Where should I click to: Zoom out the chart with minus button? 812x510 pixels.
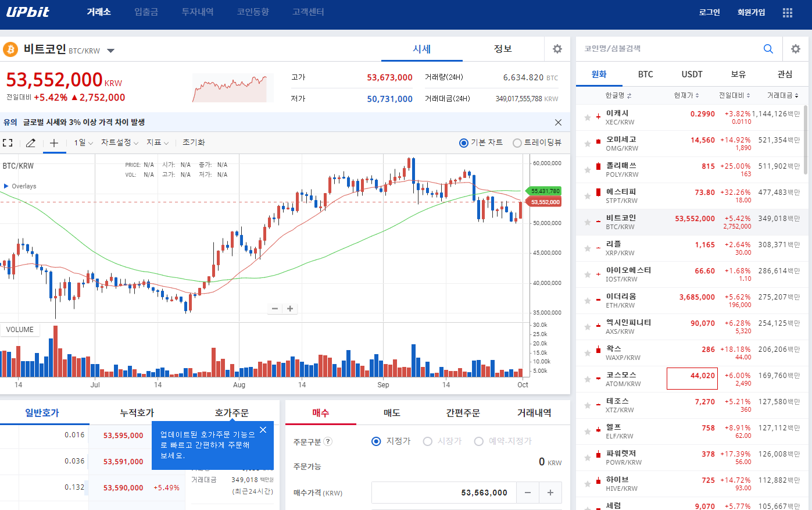[275, 309]
